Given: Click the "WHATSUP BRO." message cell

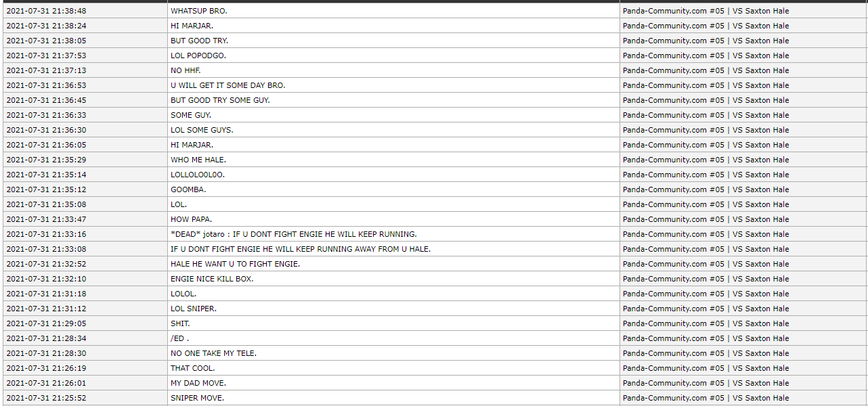Looking at the screenshot, I should (x=199, y=11).
